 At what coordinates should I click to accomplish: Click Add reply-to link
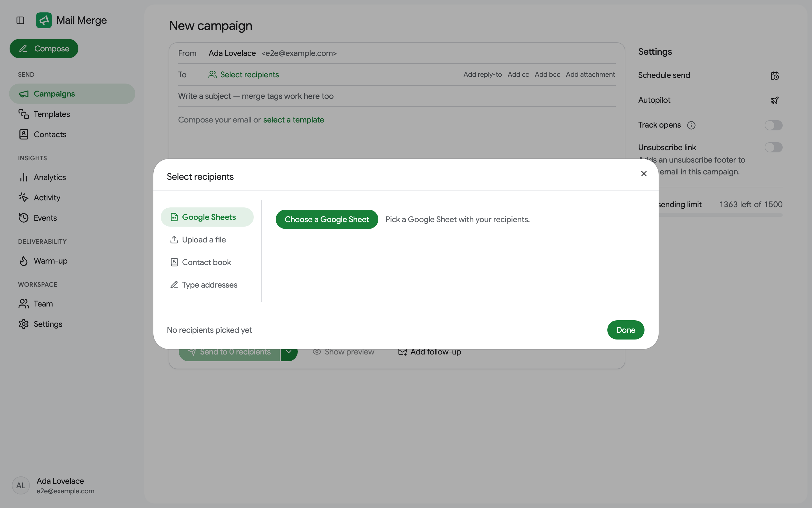coord(482,75)
